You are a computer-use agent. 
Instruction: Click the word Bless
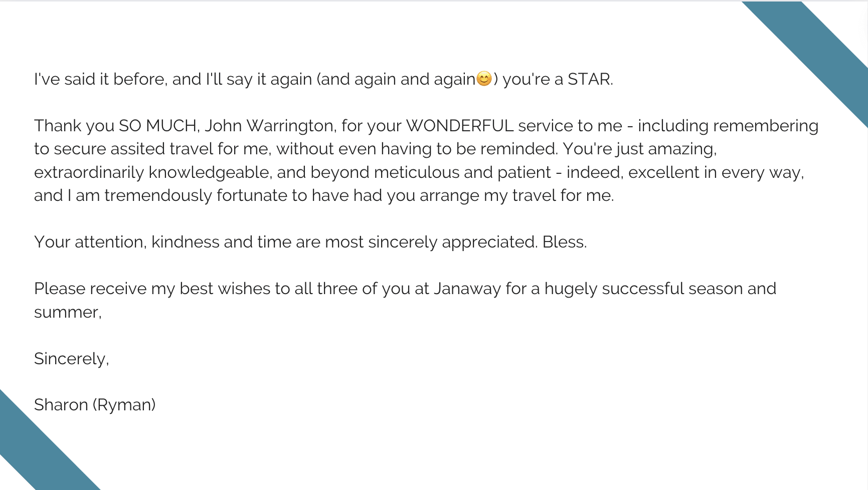coord(563,242)
